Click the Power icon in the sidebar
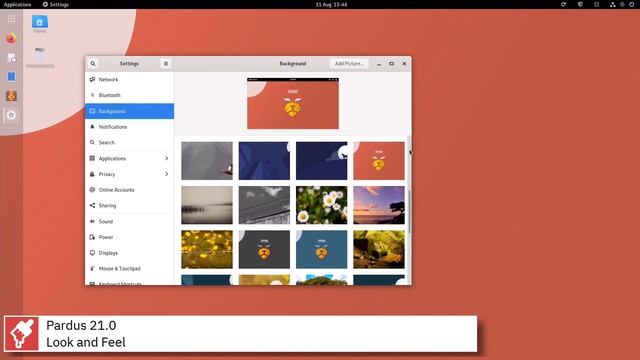640x360 pixels. 92,237
